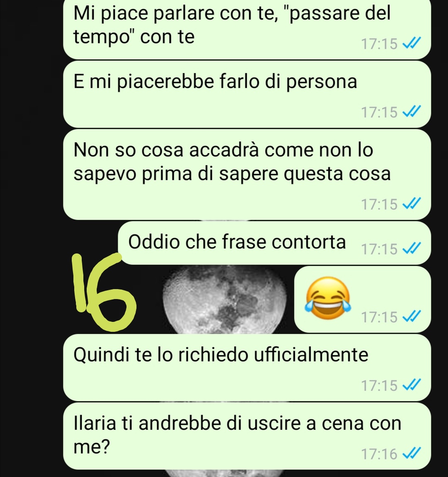The height and width of the screenshot is (477, 448).
Task: Select message 'Oddio che frase contorta'
Action: (x=274, y=243)
